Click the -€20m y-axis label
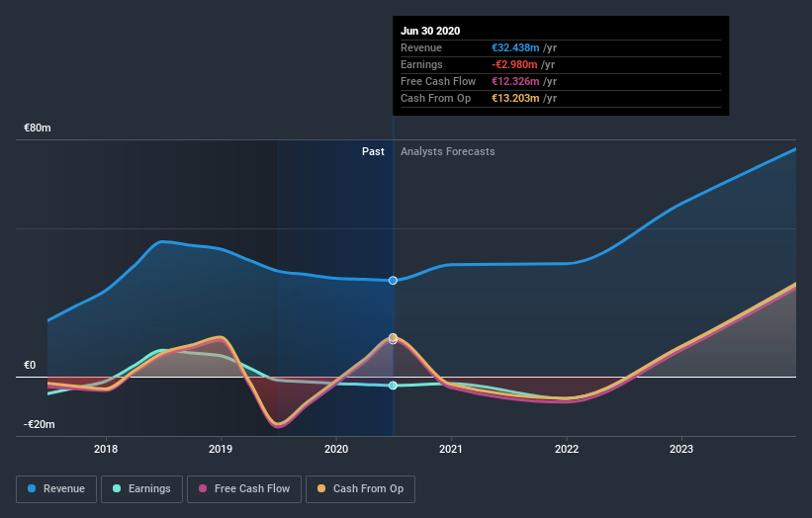Image resolution: width=812 pixels, height=518 pixels. (39, 424)
